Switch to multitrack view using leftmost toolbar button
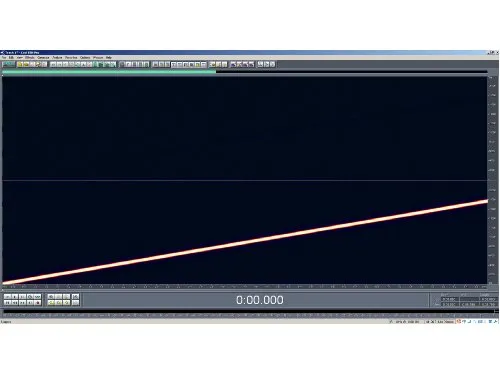The image size is (500, 375). point(9,64)
